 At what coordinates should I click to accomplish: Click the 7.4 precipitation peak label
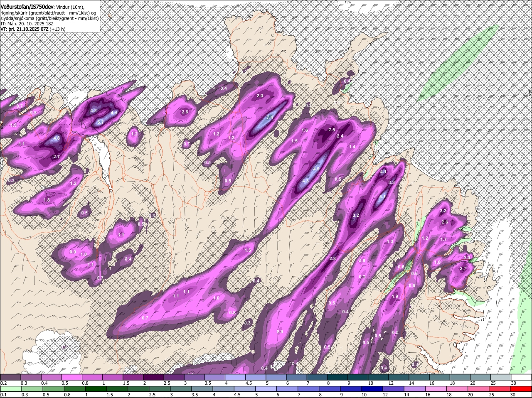click(269, 118)
